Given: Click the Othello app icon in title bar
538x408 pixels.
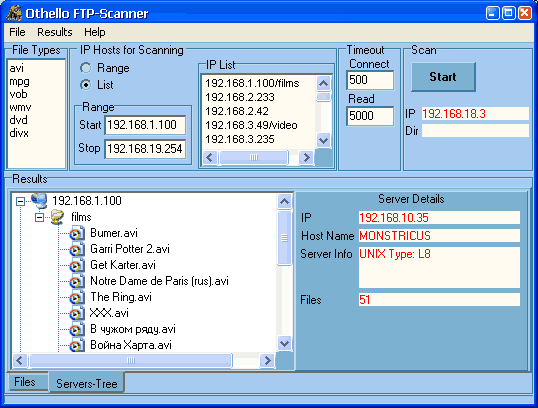Looking at the screenshot, I should [14, 13].
